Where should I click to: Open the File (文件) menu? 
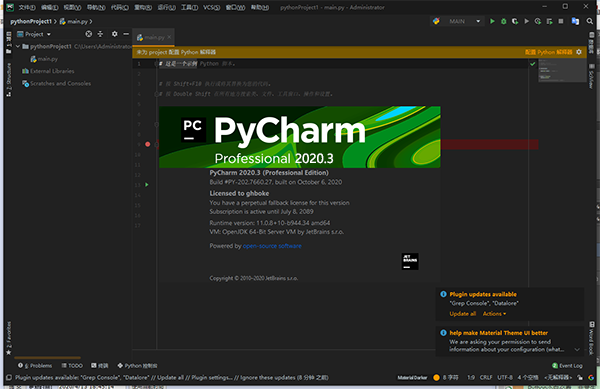[27, 7]
